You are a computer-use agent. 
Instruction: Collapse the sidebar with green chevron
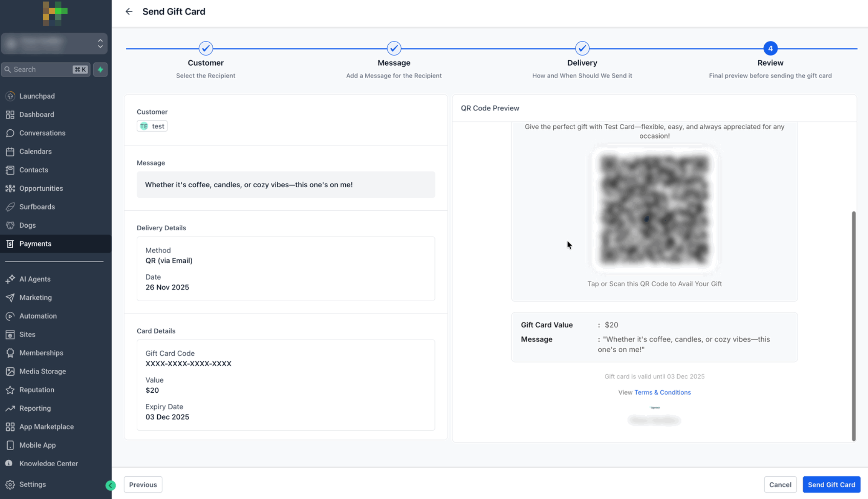(x=111, y=486)
